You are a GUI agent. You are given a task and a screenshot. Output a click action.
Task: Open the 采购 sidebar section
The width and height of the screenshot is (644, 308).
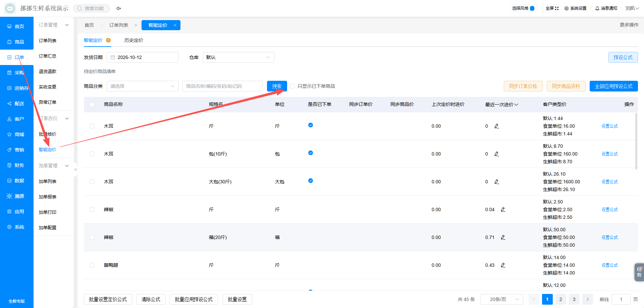click(16, 73)
